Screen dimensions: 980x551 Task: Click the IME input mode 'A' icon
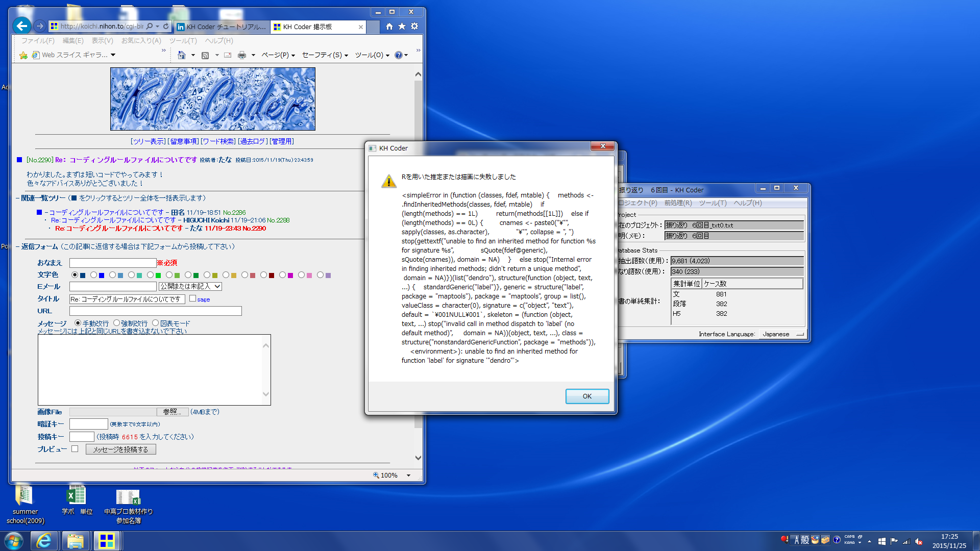pyautogui.click(x=796, y=540)
